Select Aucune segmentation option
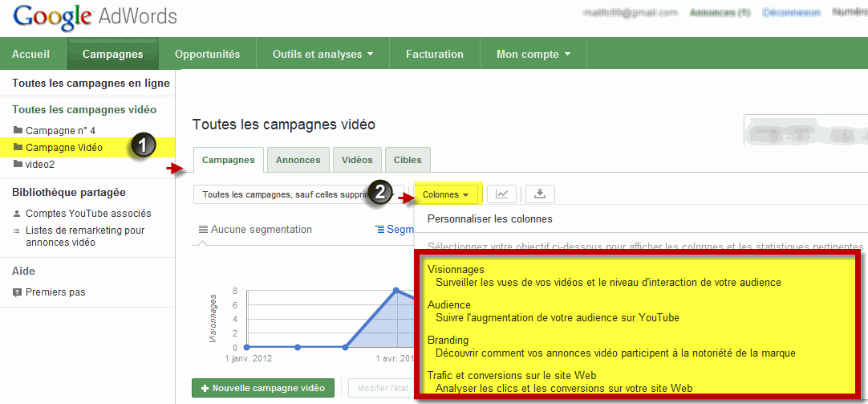 coord(255,230)
